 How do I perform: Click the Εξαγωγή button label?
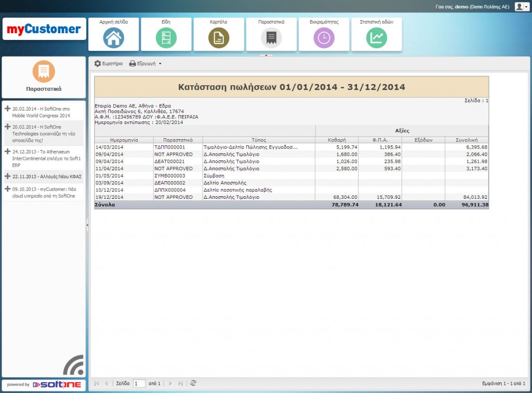click(x=146, y=63)
